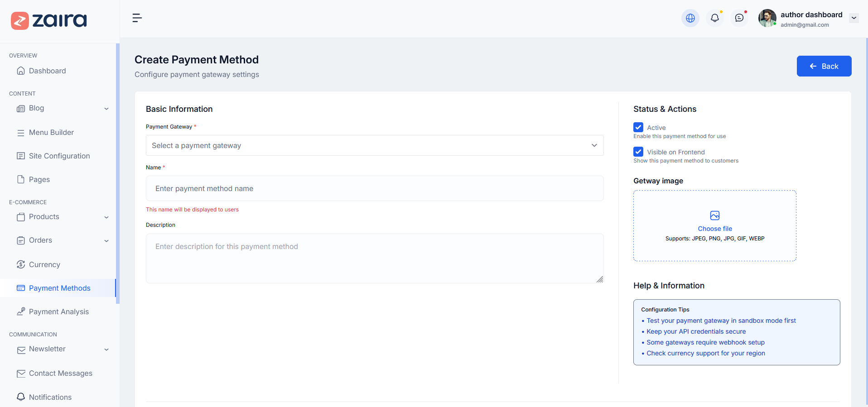The width and height of the screenshot is (868, 407).
Task: Click the author profile avatar
Action: (767, 18)
